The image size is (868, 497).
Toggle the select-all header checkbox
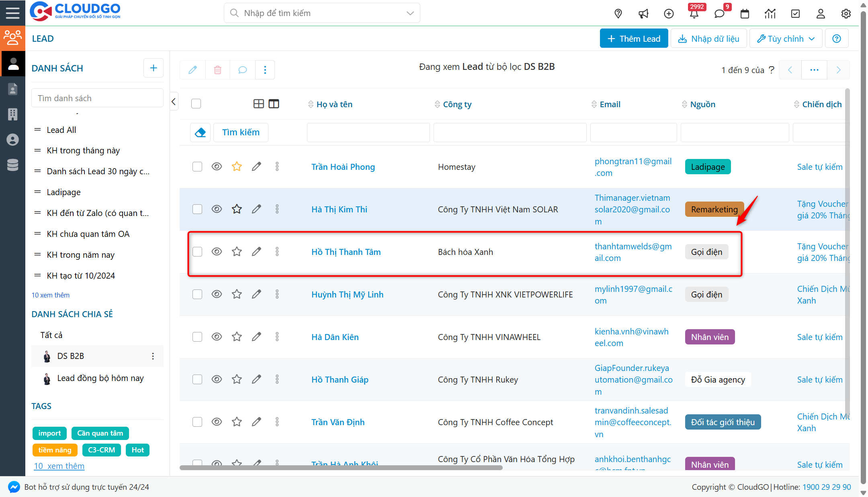(196, 104)
